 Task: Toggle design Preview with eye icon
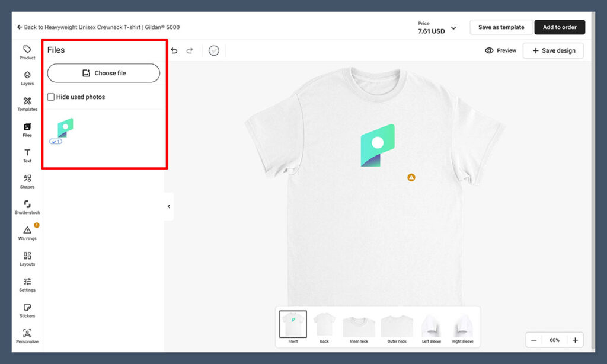500,51
